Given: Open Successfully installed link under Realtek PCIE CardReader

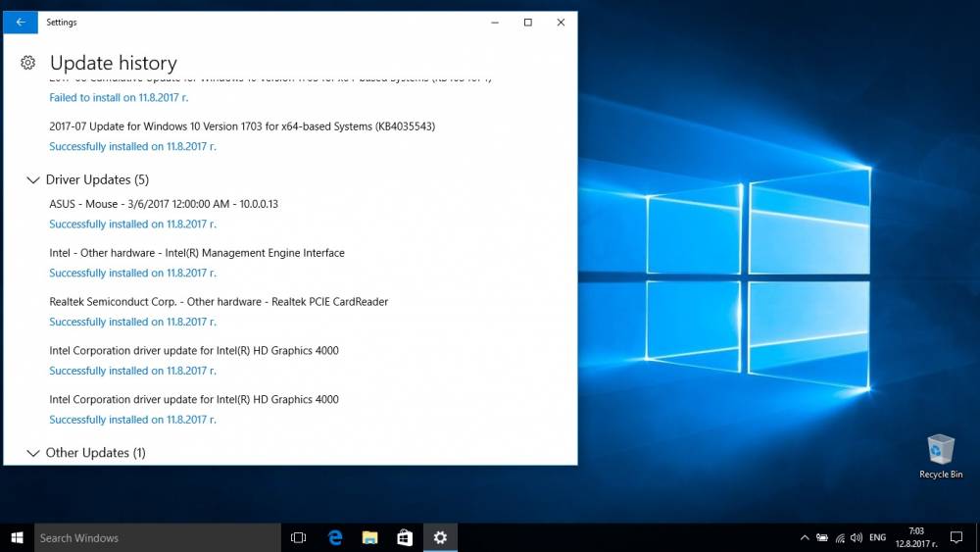Looking at the screenshot, I should (x=132, y=322).
